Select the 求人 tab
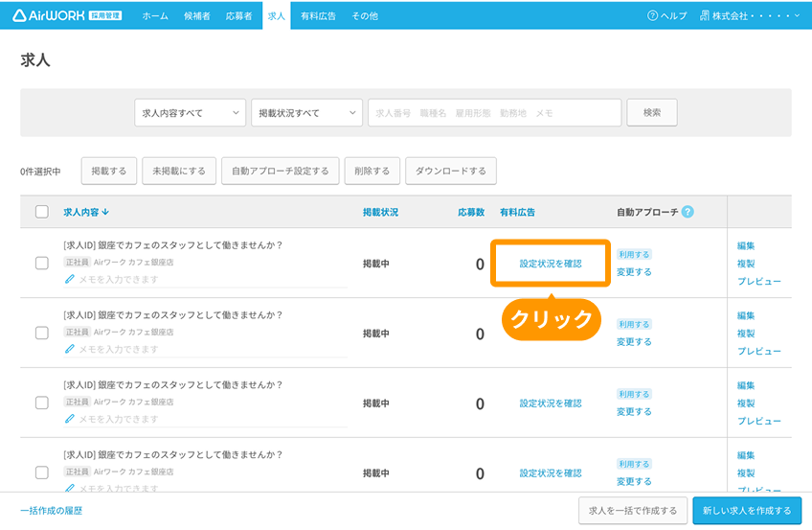This screenshot has height=530, width=812. pyautogui.click(x=277, y=16)
